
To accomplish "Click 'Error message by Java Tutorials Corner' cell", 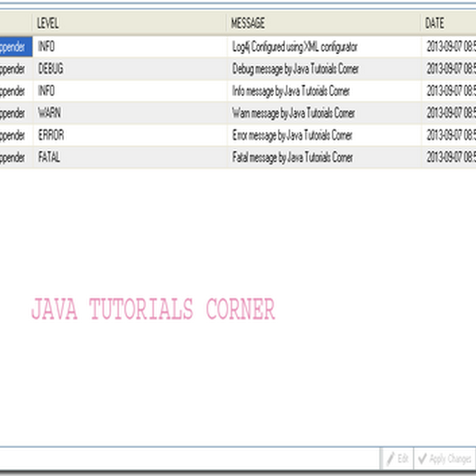I will click(x=324, y=136).
